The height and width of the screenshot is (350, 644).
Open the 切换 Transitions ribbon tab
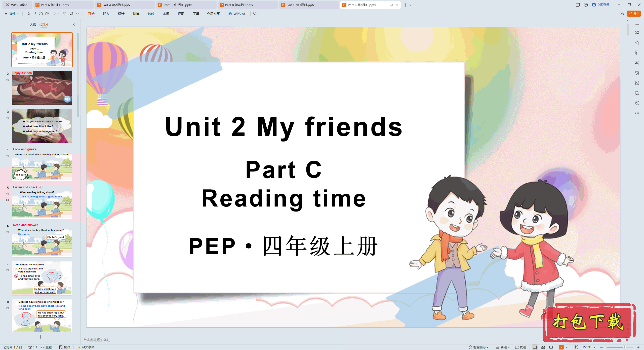click(x=136, y=14)
